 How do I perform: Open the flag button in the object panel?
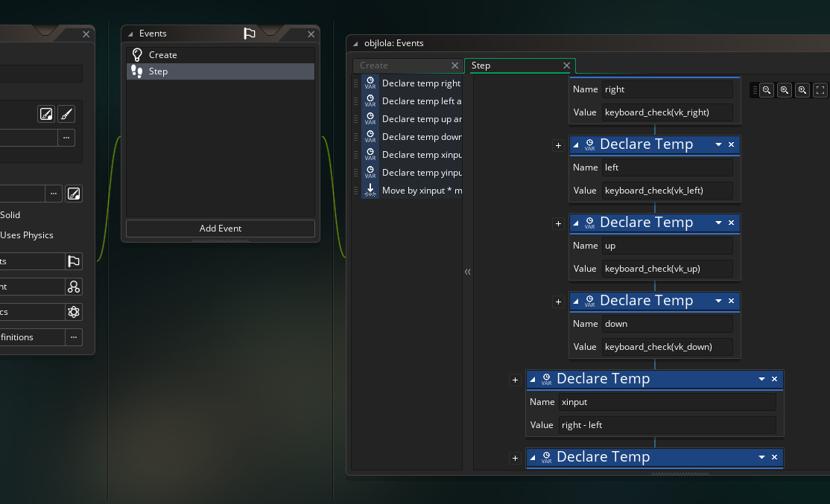(74, 261)
